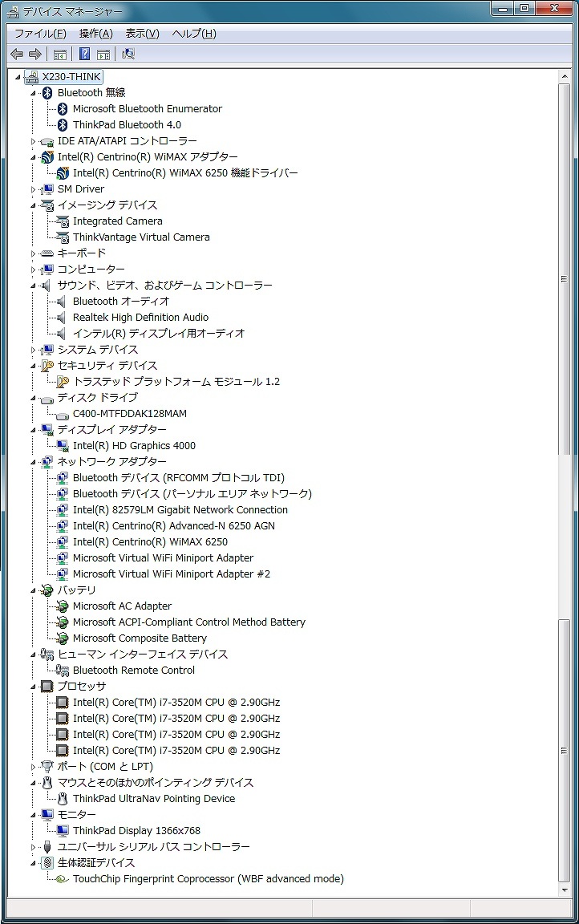Click the network icon of Centrino Advanced-N 6250 AGN
The height and width of the screenshot is (924, 579).
pyautogui.click(x=63, y=526)
